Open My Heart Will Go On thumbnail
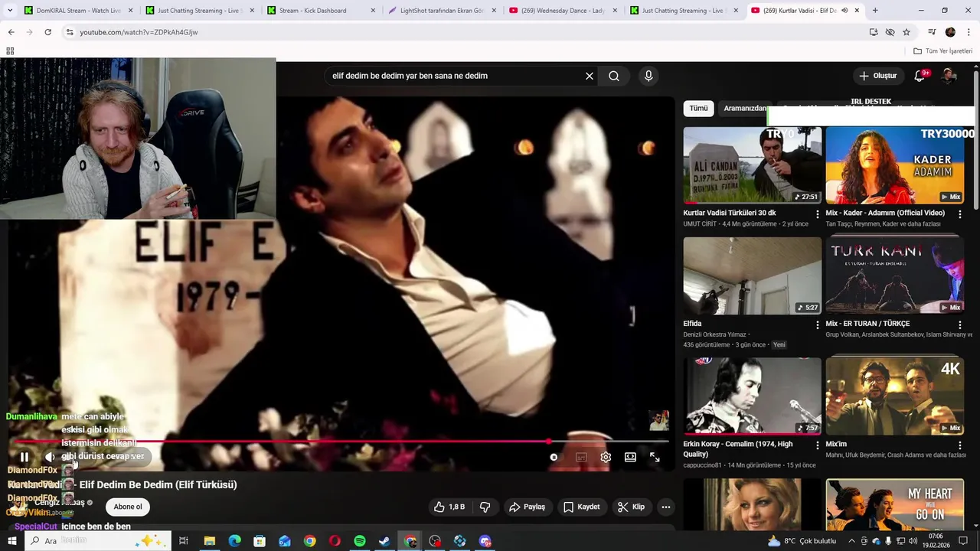 894,504
